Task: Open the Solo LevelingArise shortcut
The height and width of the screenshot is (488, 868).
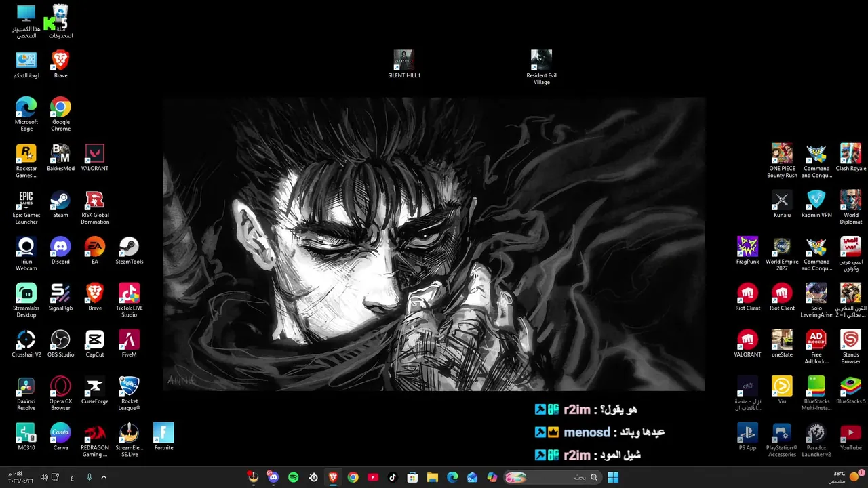Action: coord(816,300)
